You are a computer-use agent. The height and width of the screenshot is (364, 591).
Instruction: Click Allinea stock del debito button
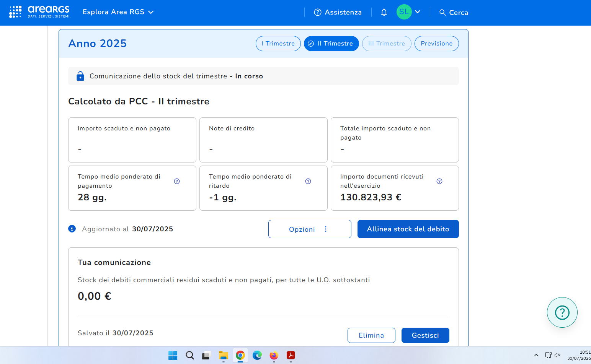click(x=408, y=229)
